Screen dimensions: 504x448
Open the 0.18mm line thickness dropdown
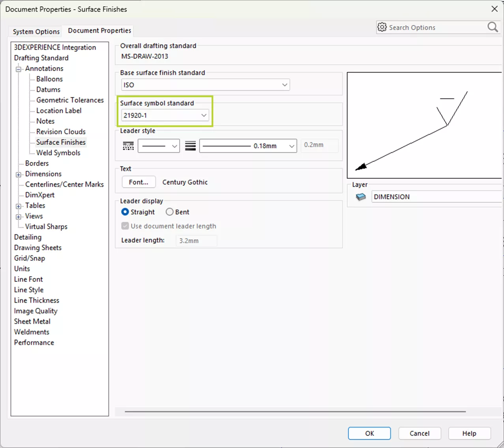pos(248,146)
